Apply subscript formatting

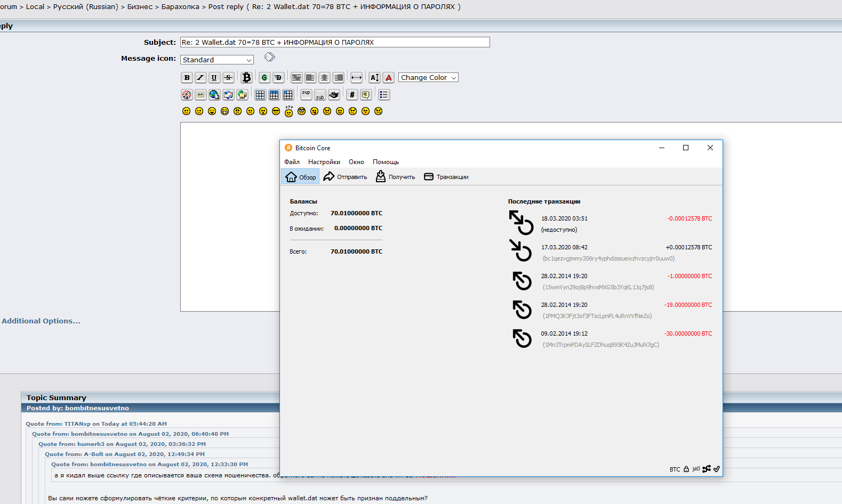tap(320, 95)
